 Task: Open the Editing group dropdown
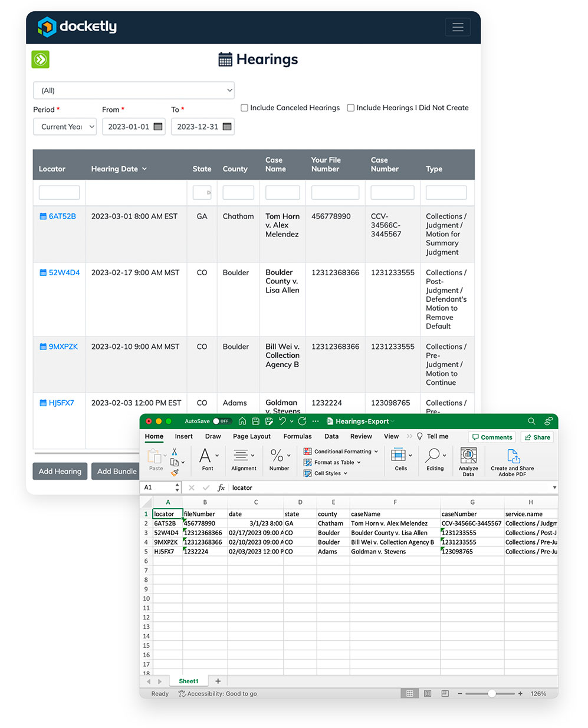[444, 456]
